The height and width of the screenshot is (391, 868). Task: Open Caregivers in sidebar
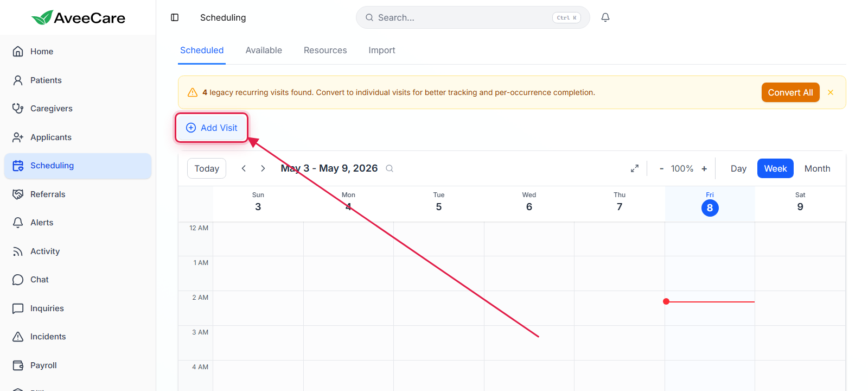click(78, 109)
